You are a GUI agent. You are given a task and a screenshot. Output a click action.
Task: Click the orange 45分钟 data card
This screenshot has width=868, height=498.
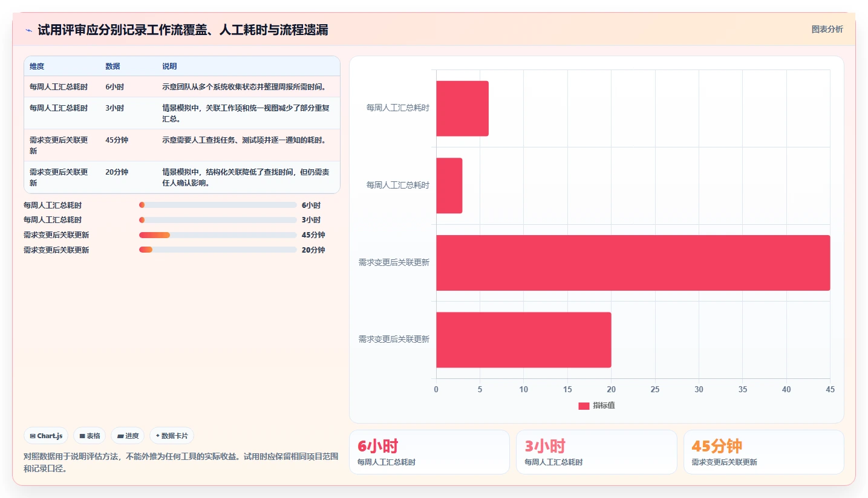763,452
